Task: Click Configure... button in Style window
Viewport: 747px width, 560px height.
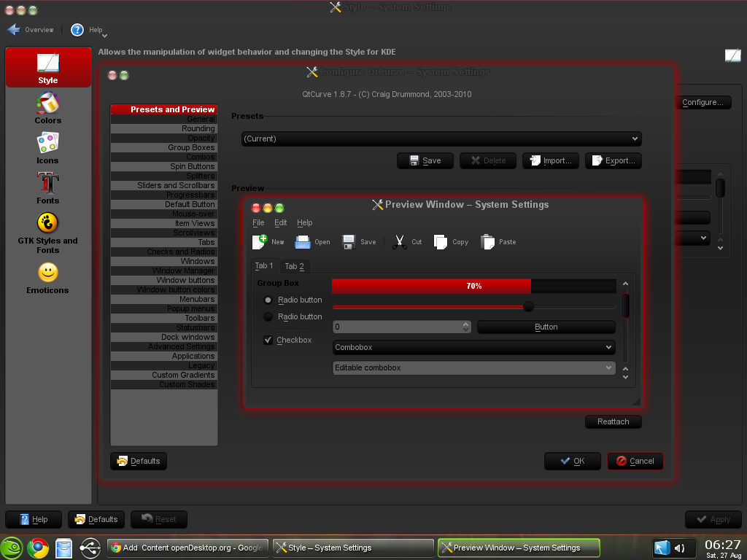Action: [x=703, y=102]
